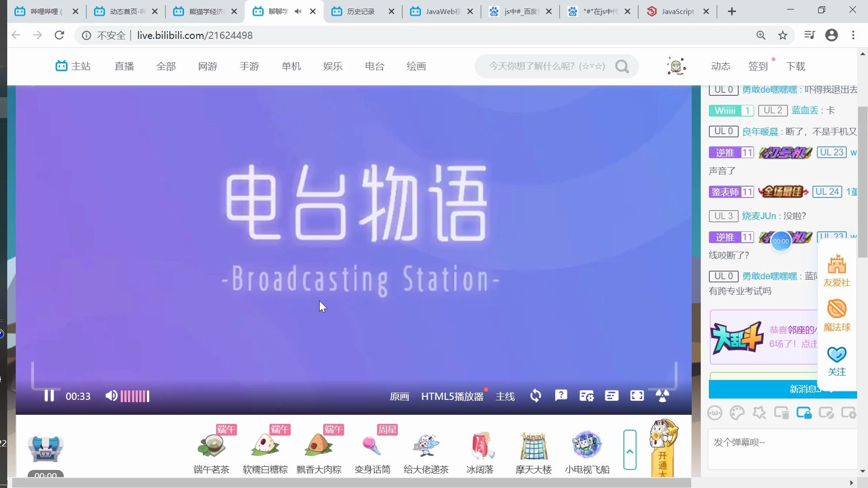This screenshot has height=488, width=868.
Task: Open the treasure chest icon
Action: pyautogui.click(x=45, y=449)
